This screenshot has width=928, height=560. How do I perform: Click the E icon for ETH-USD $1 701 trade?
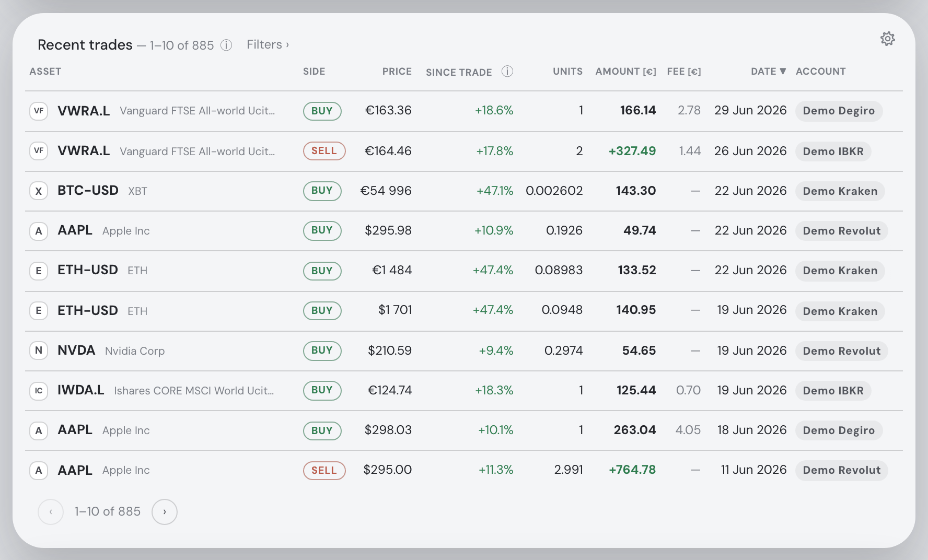point(39,311)
